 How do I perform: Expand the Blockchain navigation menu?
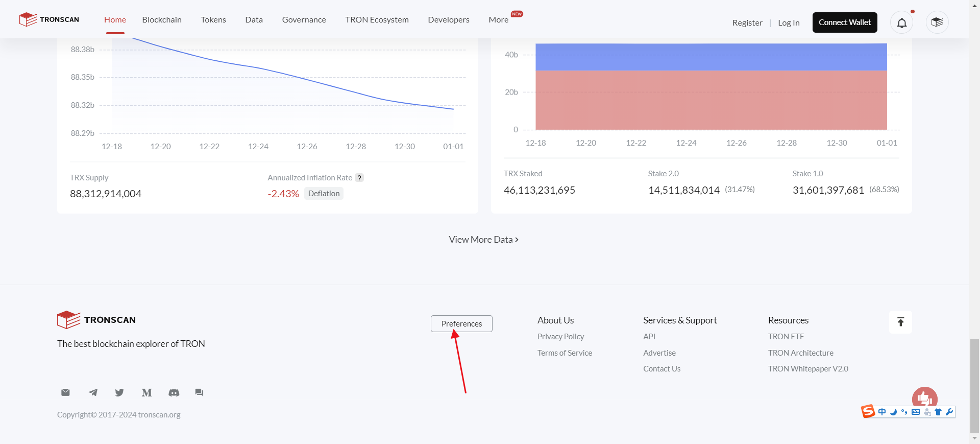tap(162, 19)
